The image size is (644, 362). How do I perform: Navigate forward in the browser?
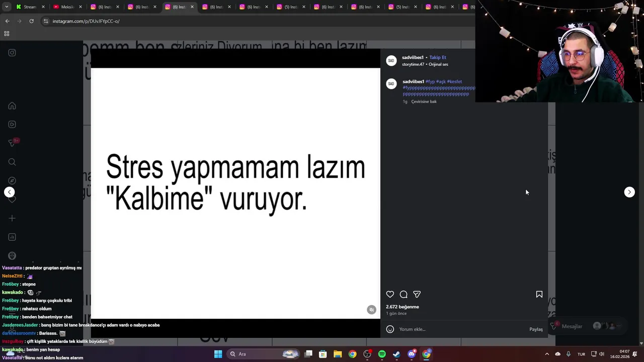pos(19,21)
